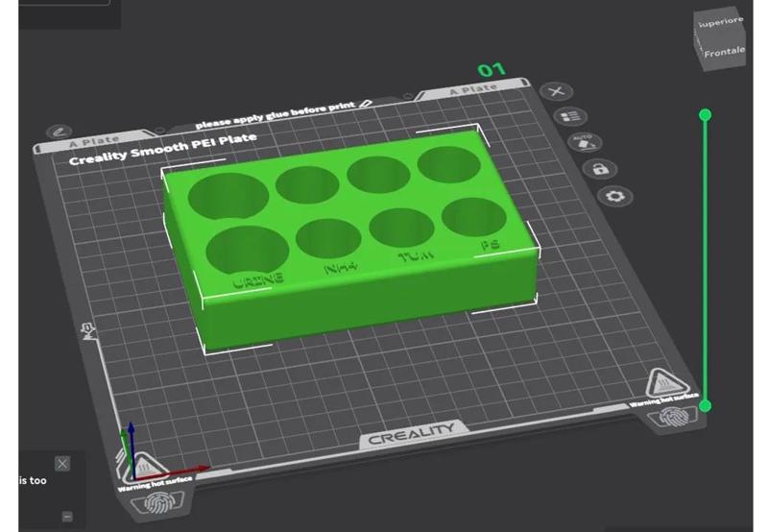Click the plate remove (X) icon
This screenshot has height=532, width=768.
(557, 91)
